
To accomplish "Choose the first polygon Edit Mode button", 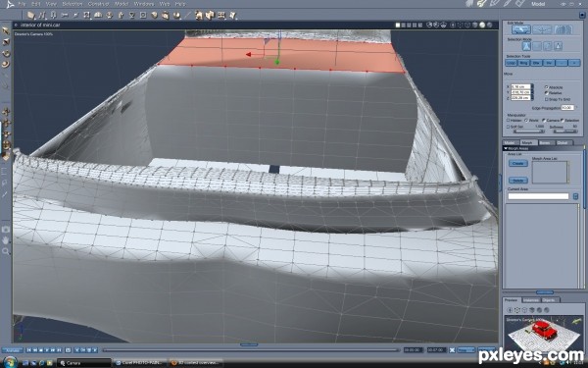I will (x=521, y=29).
